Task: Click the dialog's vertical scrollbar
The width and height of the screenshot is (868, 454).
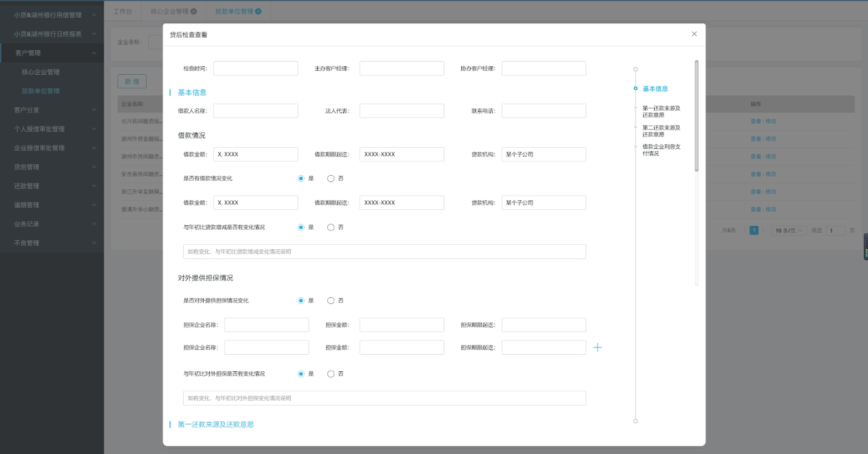Action: coord(696,116)
